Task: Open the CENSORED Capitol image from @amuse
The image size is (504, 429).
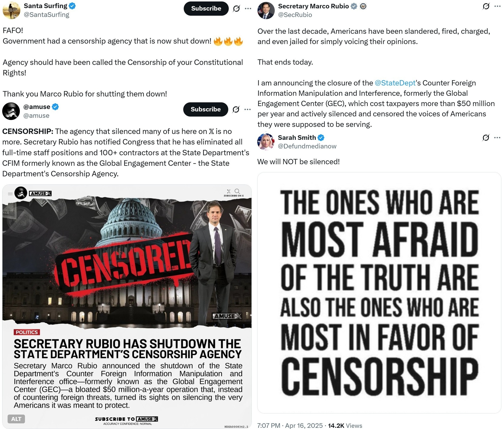Action: [127, 306]
